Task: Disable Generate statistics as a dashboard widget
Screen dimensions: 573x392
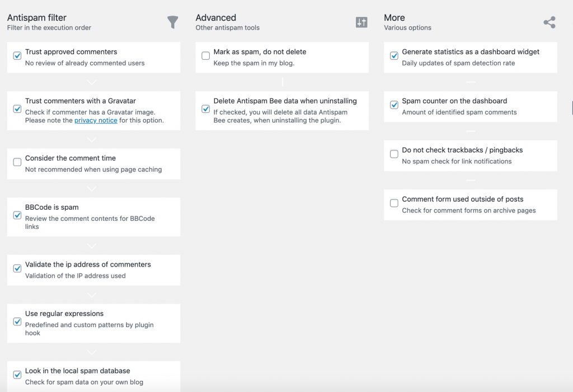Action: (394, 55)
